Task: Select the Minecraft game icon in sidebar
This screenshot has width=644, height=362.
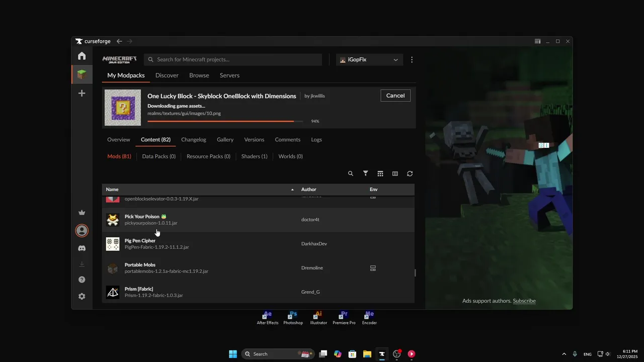Action: coord(82,75)
